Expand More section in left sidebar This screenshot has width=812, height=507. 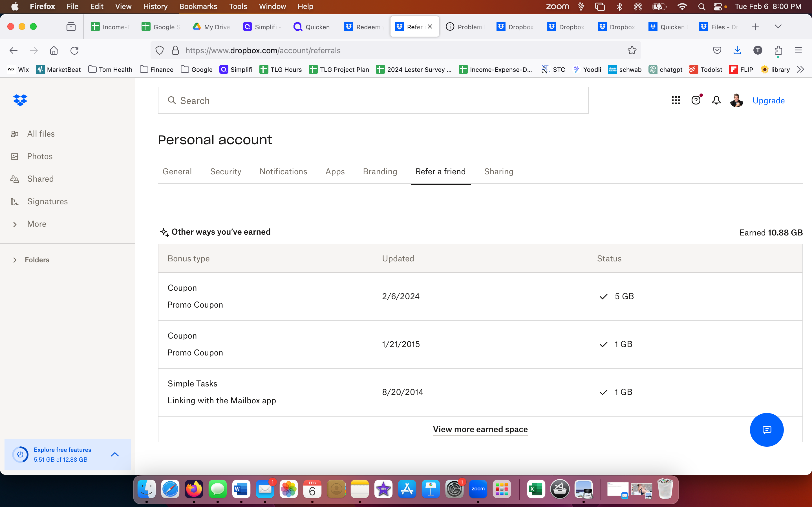[x=15, y=224]
